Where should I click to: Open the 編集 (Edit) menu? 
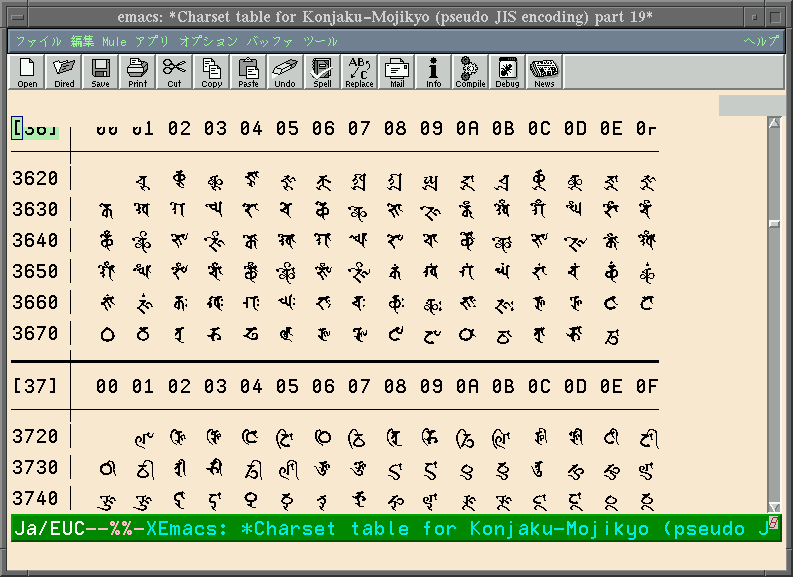82,41
